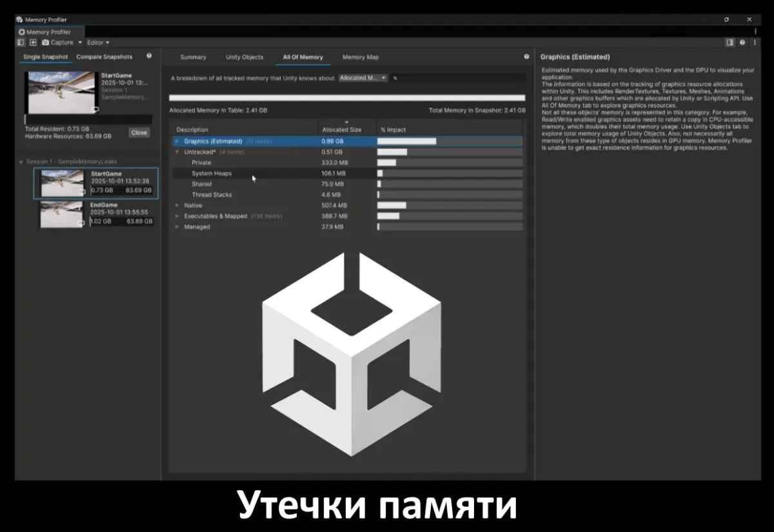Click the 333.0 MB allocated size cell

click(x=334, y=163)
